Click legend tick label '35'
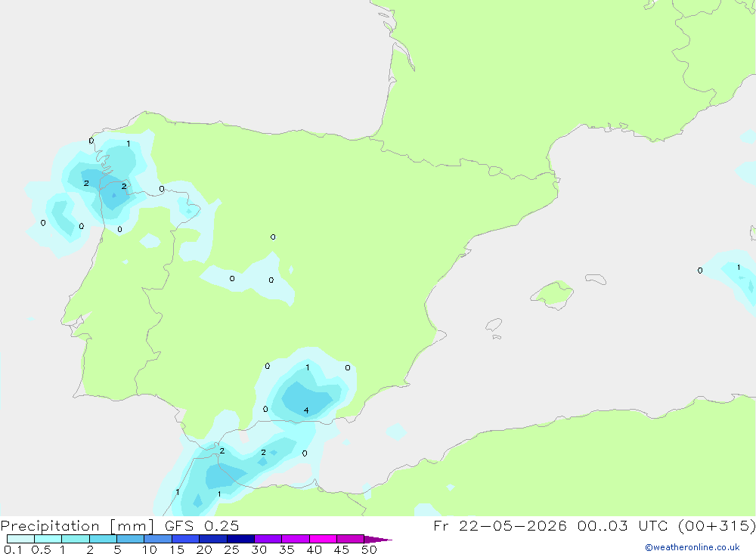 tap(287, 549)
